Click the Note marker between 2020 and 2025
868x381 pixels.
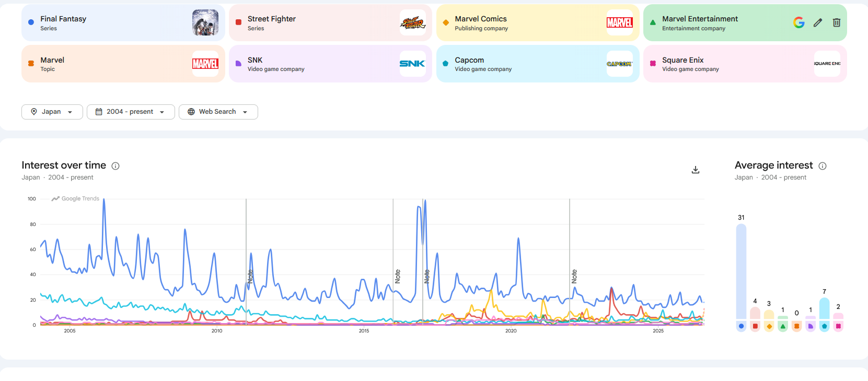point(574,277)
